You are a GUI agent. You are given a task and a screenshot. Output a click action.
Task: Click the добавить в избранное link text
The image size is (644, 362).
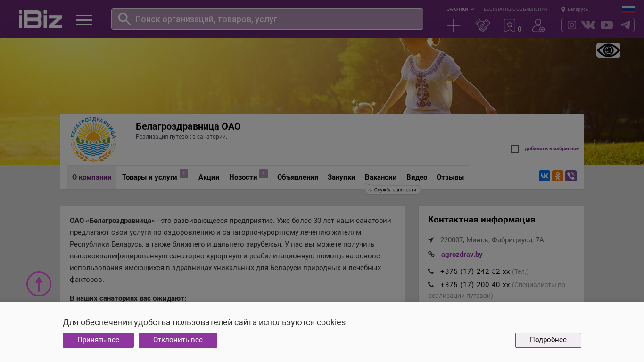pos(552,149)
